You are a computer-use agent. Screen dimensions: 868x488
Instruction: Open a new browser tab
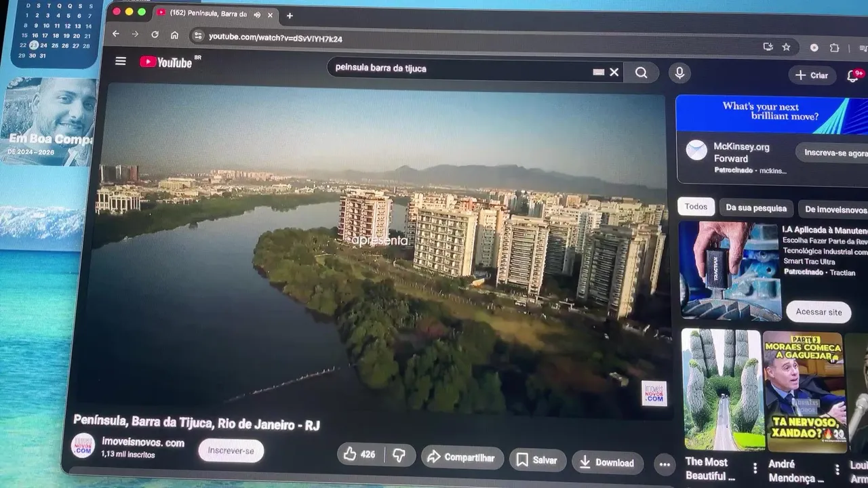290,16
